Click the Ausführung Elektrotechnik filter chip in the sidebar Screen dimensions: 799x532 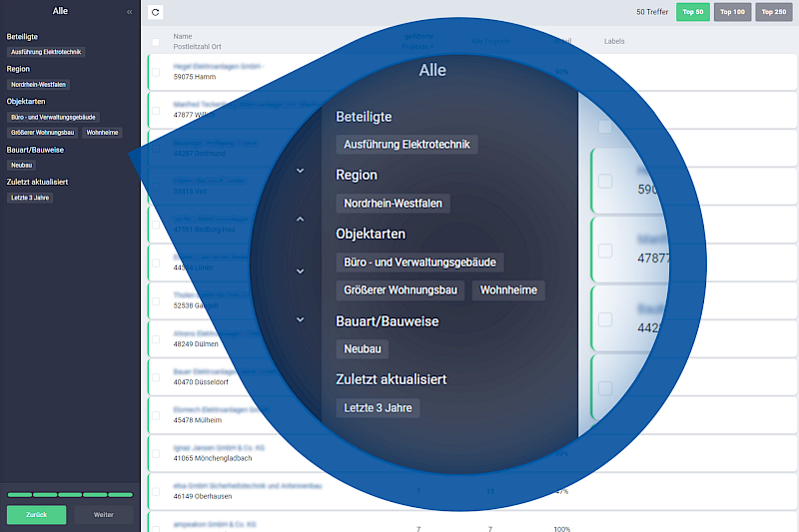[46, 51]
